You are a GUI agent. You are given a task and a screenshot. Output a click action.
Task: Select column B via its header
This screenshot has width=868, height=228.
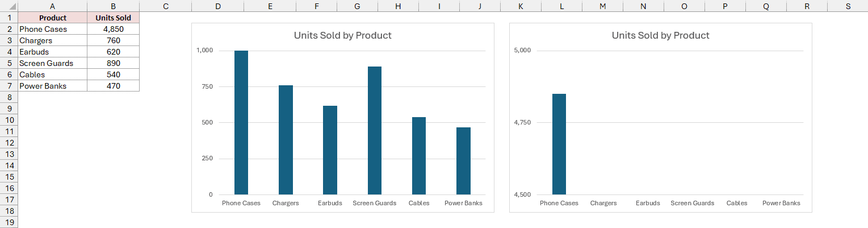pos(114,6)
